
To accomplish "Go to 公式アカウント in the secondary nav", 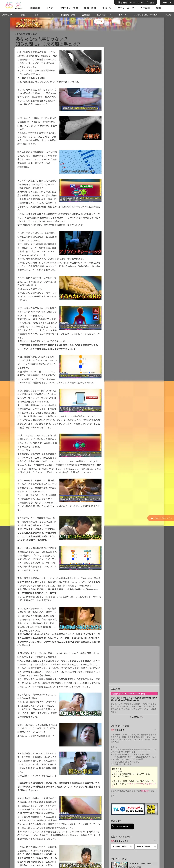I will pos(104,15).
